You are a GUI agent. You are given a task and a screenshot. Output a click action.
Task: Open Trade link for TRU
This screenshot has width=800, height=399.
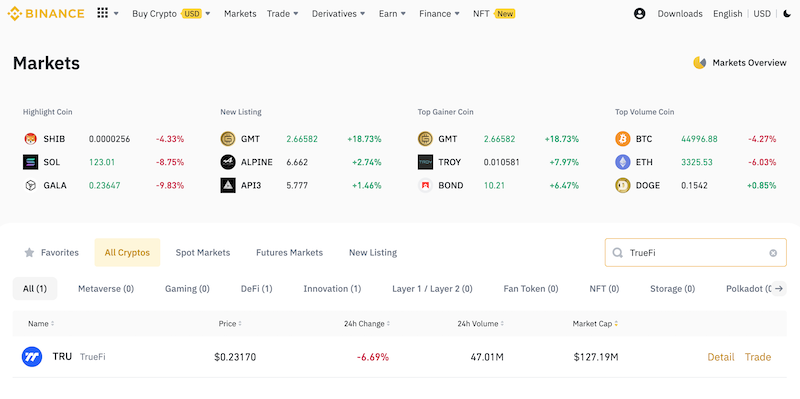(x=758, y=357)
